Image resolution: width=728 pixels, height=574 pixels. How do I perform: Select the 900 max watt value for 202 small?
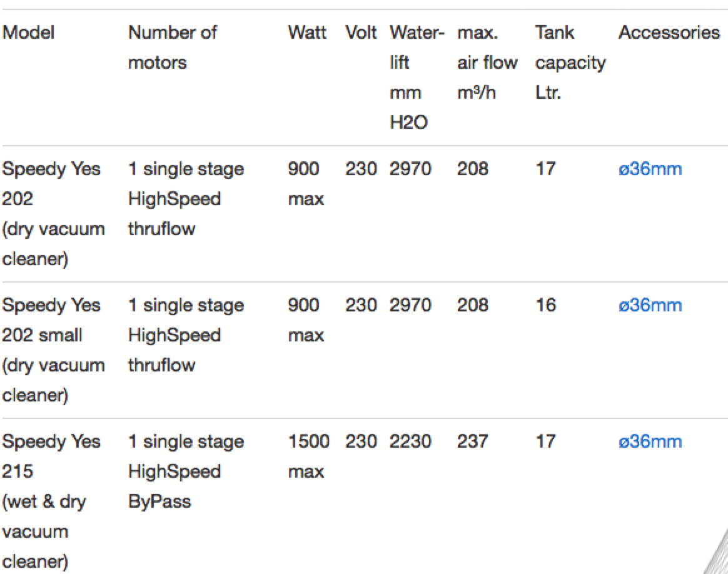point(306,320)
